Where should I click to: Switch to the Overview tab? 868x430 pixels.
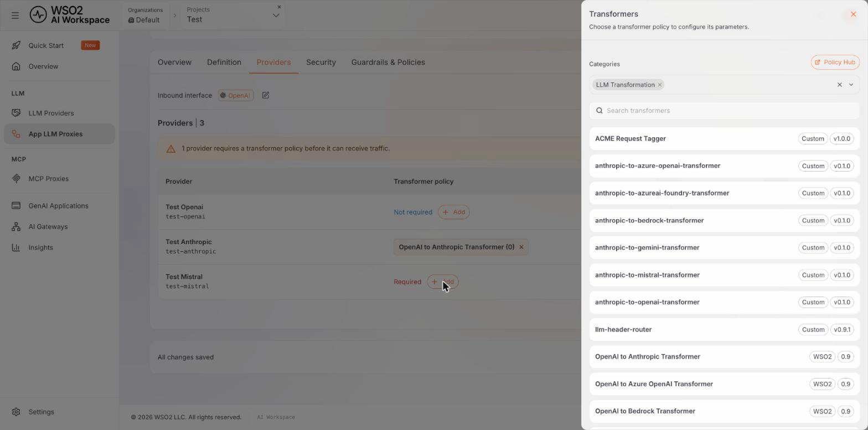click(x=174, y=62)
